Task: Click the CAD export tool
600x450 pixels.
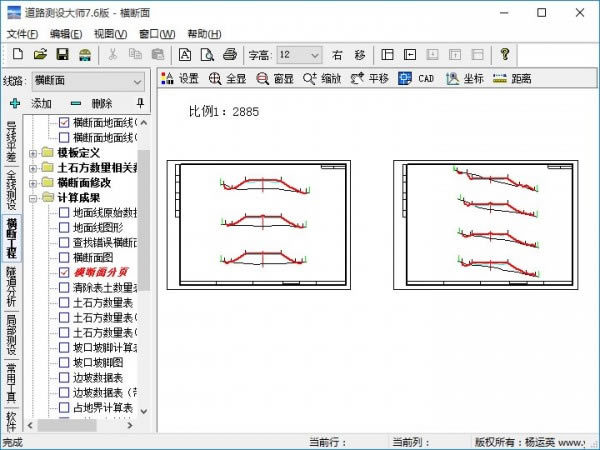Action: click(x=417, y=78)
